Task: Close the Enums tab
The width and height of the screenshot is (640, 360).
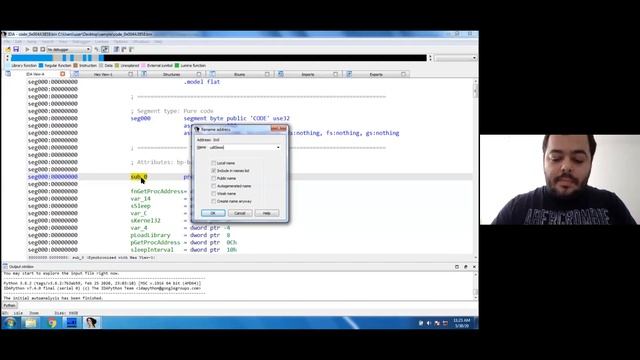Action: [x=267, y=74]
